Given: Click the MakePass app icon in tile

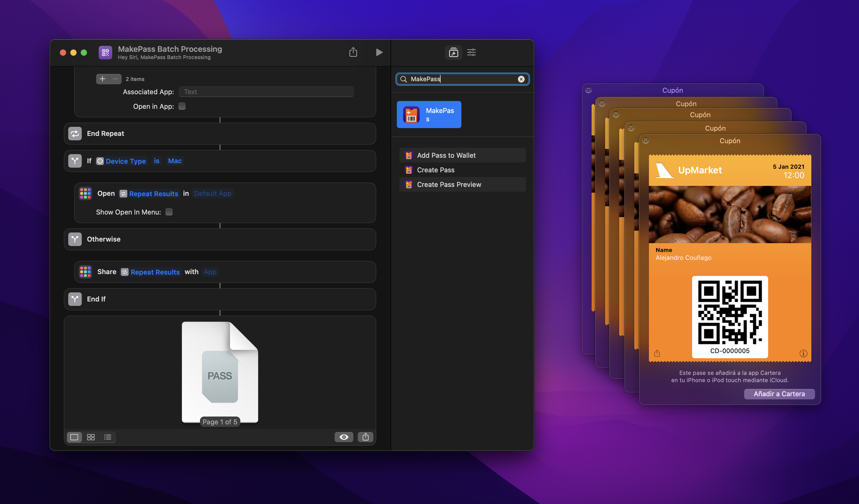Looking at the screenshot, I should (x=411, y=115).
